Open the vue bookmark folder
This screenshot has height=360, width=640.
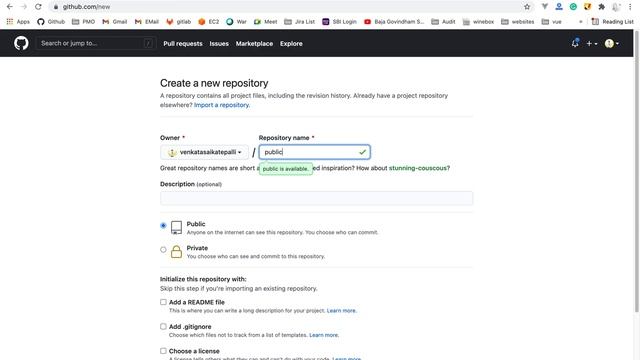tap(551, 22)
